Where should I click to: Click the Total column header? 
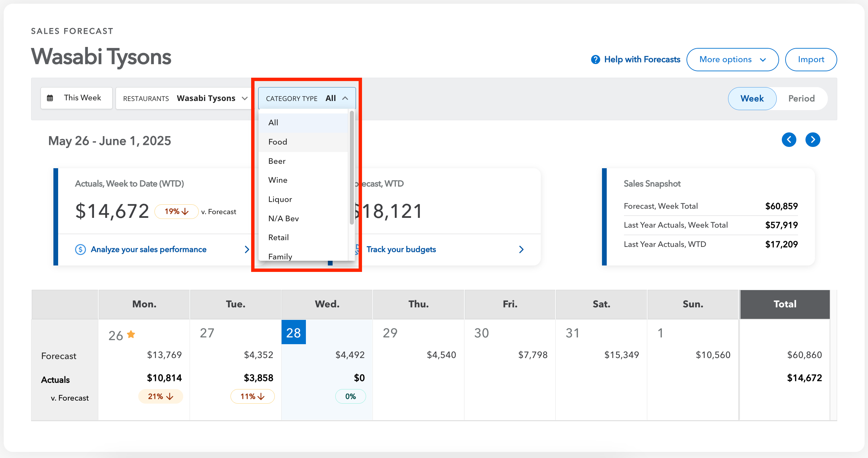click(785, 304)
